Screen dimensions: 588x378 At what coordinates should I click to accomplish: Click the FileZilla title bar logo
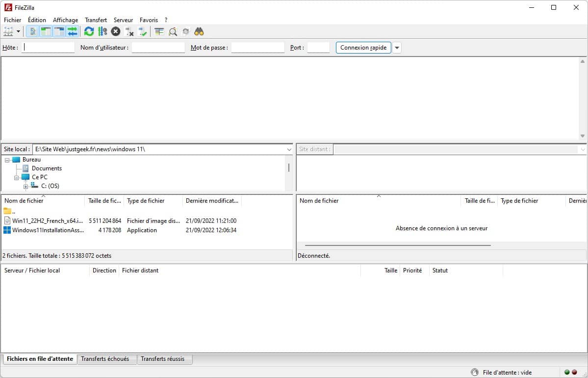pyautogui.click(x=8, y=7)
